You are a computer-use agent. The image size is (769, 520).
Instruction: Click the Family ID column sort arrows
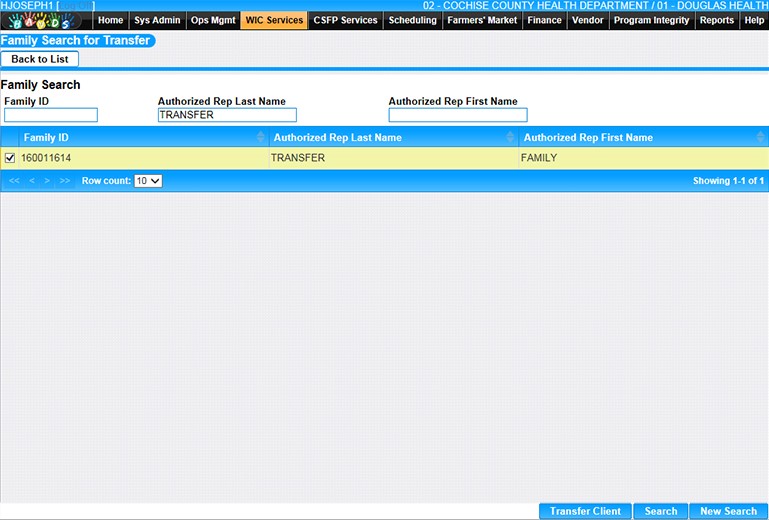coord(261,137)
